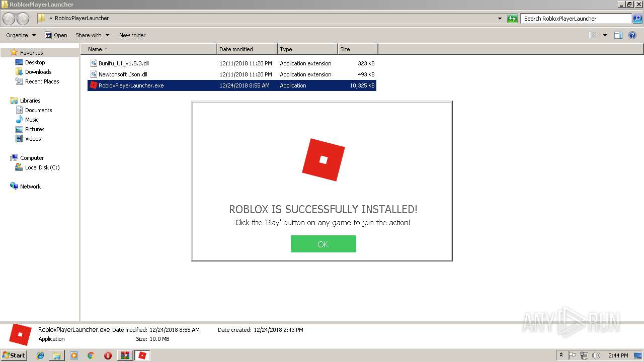
Task: Click the Change your view icon
Action: [x=593, y=35]
